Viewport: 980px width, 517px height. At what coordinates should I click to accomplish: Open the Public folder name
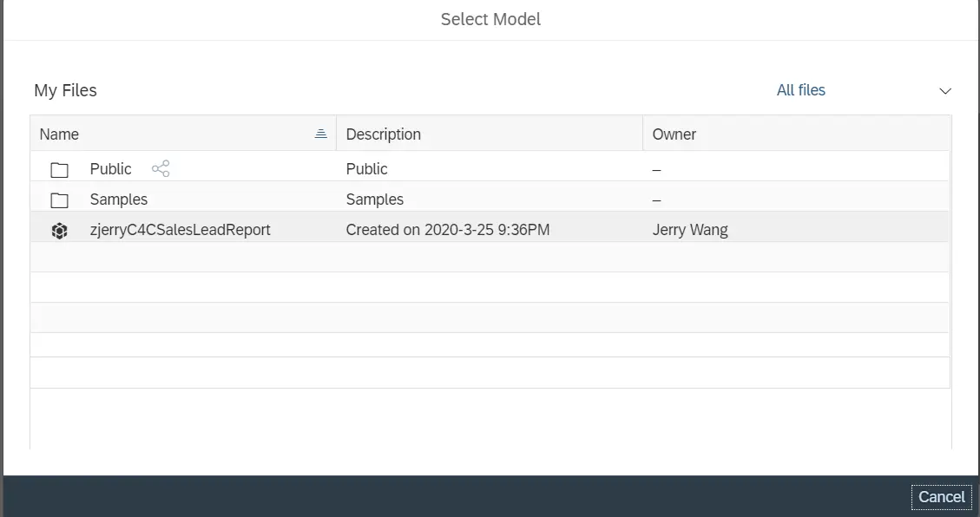[x=110, y=169]
